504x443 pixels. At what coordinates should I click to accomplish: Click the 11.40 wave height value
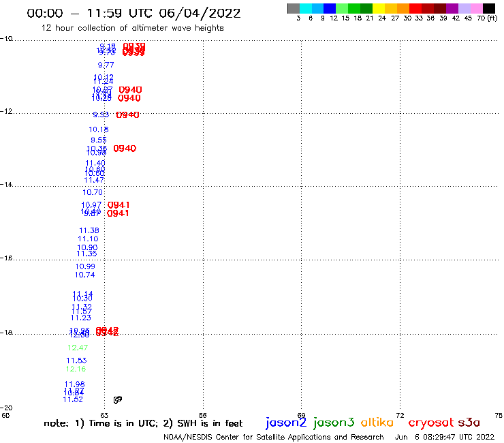click(95, 163)
